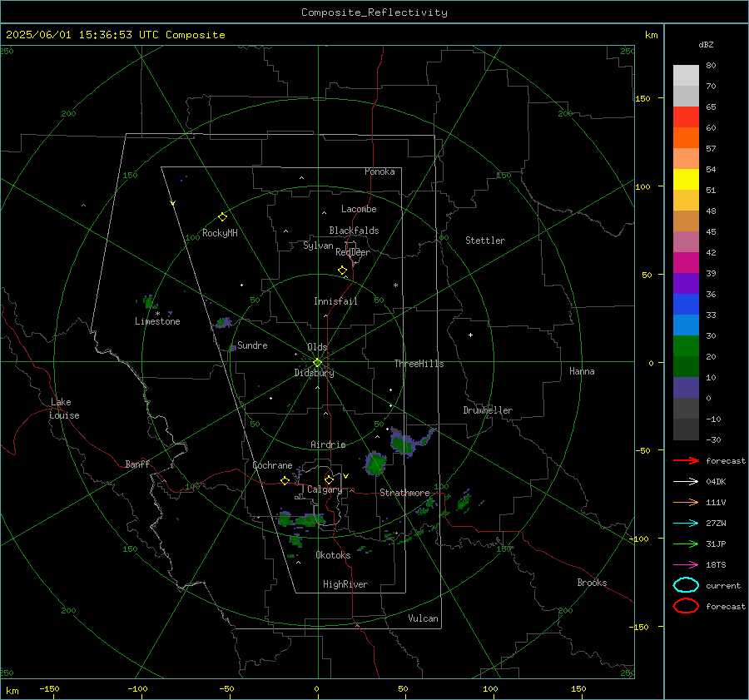The image size is (749, 700).
Task: Click the yellow diamond marker below Cochrane
Action: tap(285, 480)
